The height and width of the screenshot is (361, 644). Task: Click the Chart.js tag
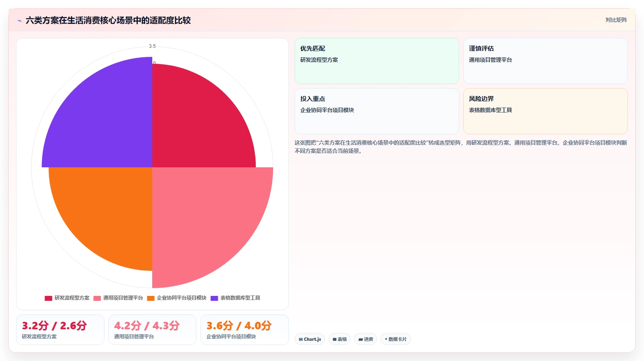pyautogui.click(x=310, y=339)
